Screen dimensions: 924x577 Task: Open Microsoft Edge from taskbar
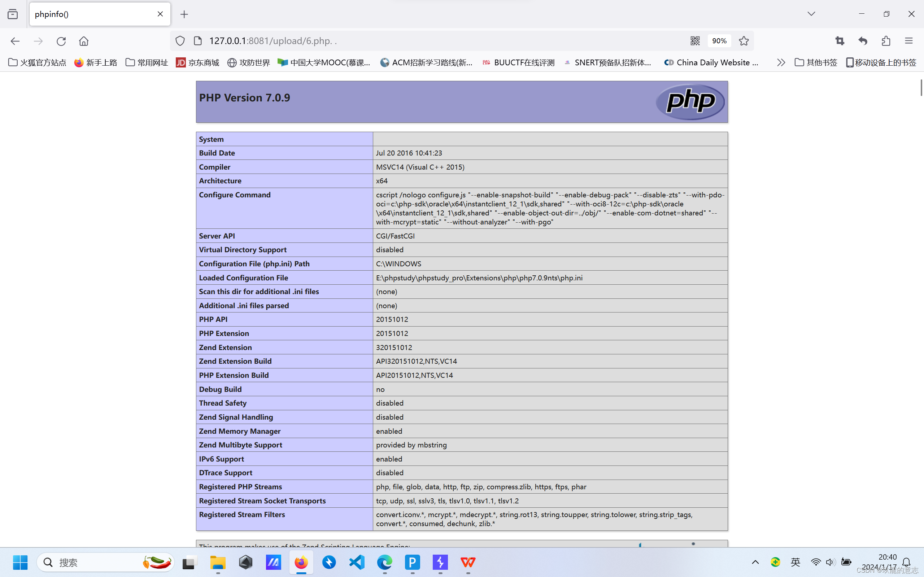click(385, 562)
